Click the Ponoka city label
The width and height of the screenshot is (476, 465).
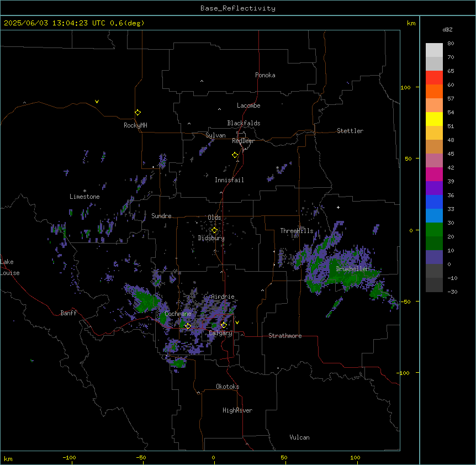pos(265,75)
